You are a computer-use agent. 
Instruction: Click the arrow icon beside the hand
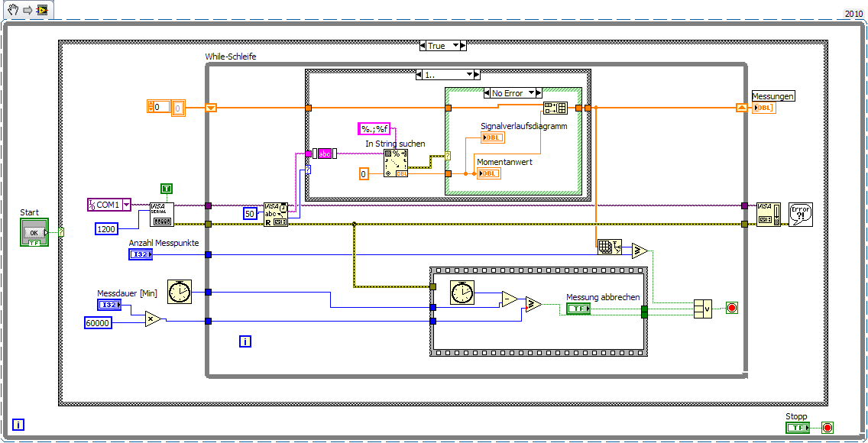(x=28, y=11)
